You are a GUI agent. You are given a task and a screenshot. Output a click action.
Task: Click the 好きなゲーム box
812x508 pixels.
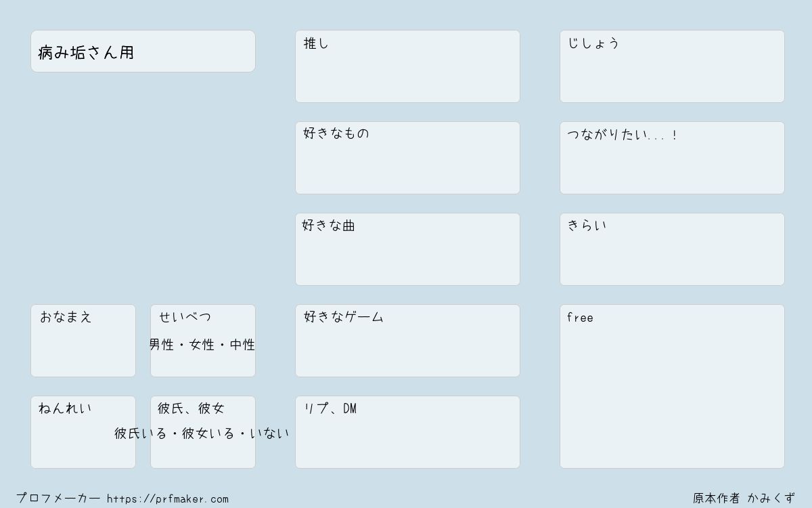click(x=407, y=341)
